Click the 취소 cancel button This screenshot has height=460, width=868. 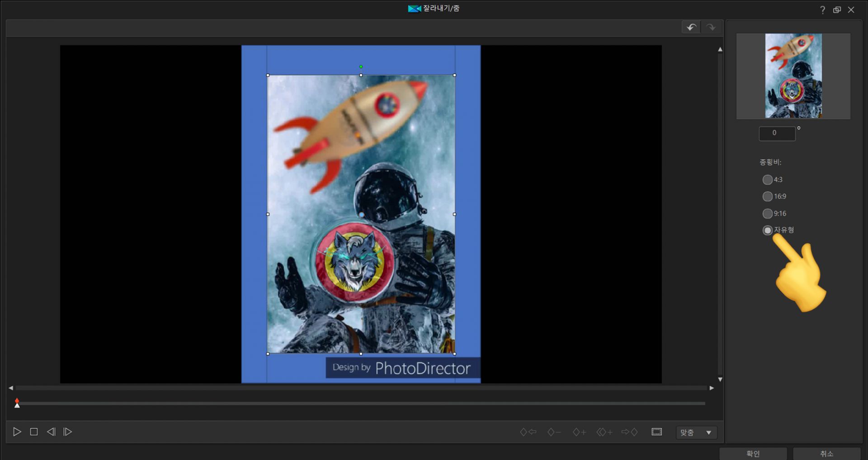coord(827,454)
